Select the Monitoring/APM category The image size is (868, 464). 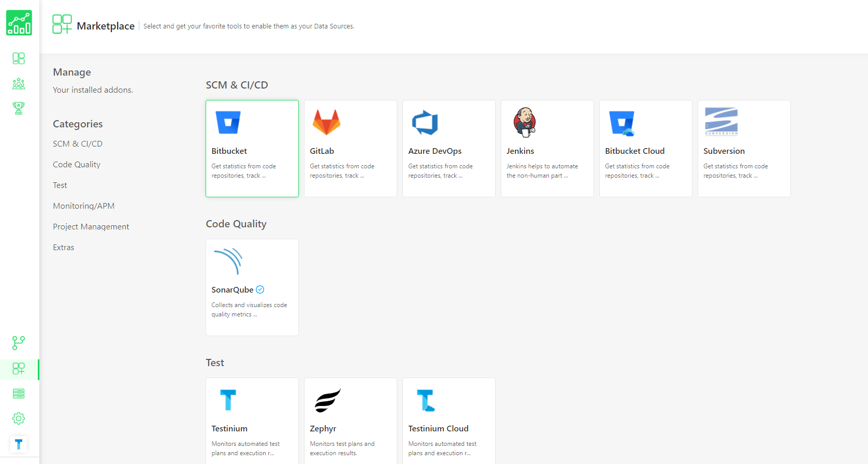(84, 206)
